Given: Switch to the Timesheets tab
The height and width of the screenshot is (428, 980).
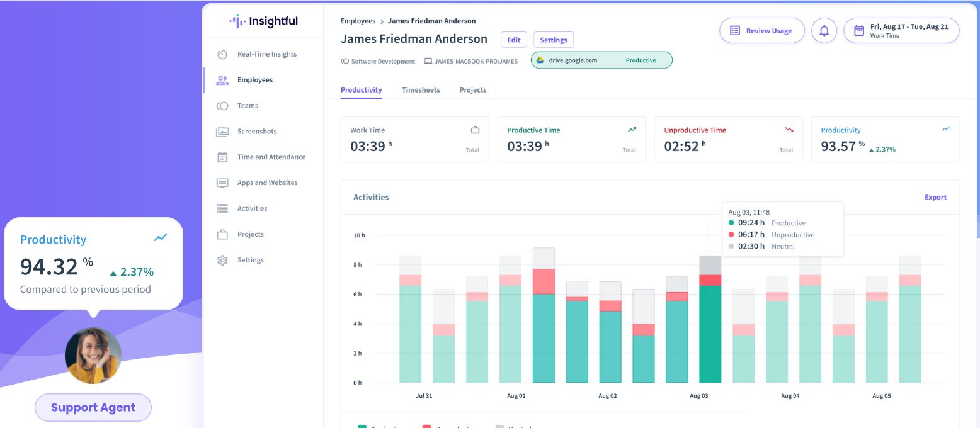Looking at the screenshot, I should [x=421, y=90].
